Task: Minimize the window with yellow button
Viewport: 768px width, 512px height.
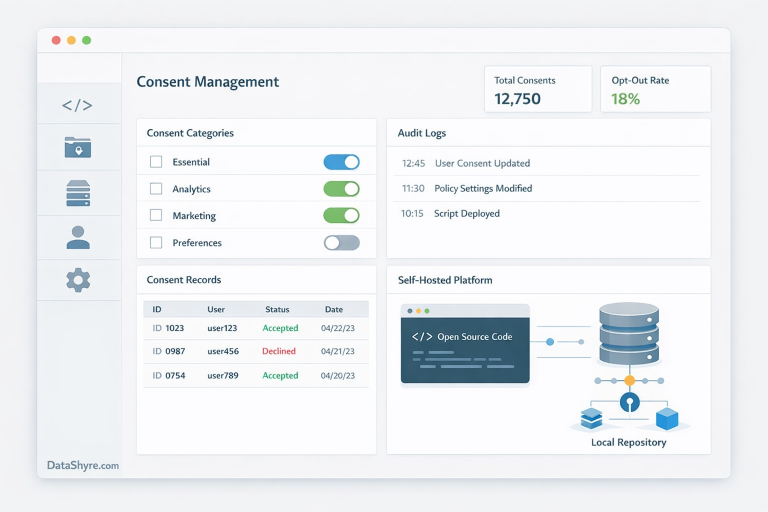Action: coord(72,40)
